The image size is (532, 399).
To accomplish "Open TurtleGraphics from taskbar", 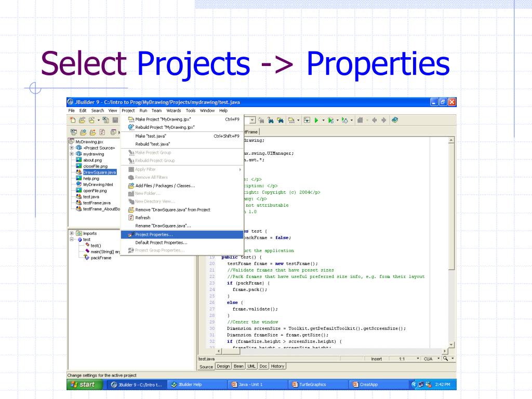I will click(x=318, y=384).
